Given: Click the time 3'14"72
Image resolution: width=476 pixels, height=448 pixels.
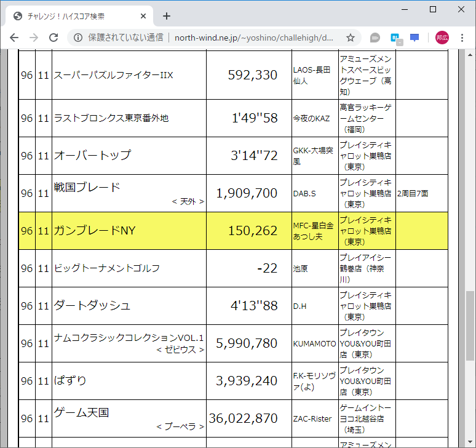Looking at the screenshot, I should click(x=254, y=156).
